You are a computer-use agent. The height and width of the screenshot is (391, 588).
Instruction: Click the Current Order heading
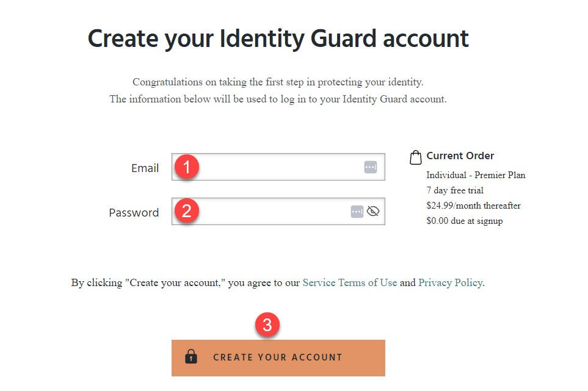tap(460, 156)
